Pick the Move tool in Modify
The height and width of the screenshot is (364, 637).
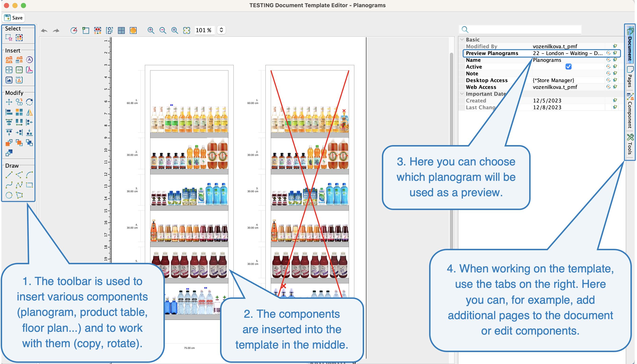click(x=9, y=102)
